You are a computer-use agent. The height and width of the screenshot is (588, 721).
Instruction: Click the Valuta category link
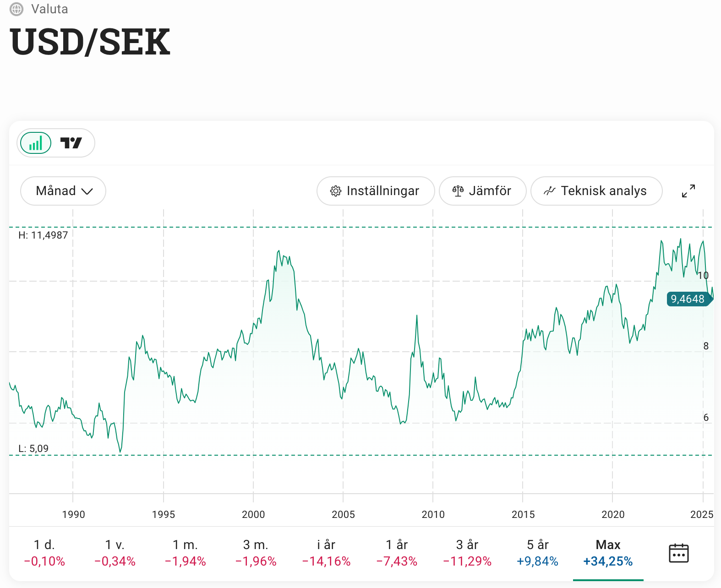(49, 9)
